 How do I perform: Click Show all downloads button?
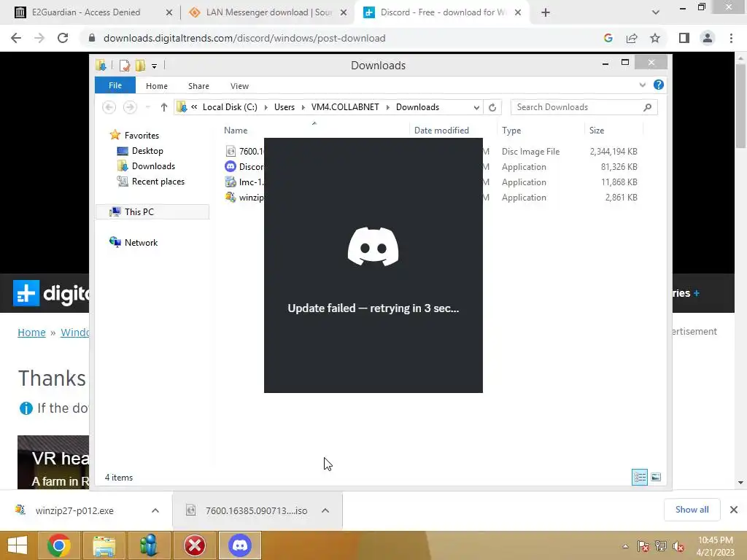[692, 510]
